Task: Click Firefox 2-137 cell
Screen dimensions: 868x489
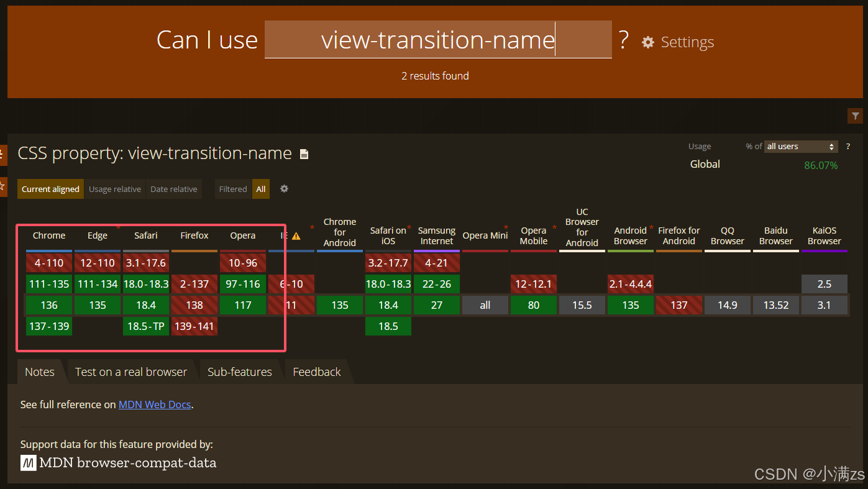Action: pyautogui.click(x=194, y=284)
